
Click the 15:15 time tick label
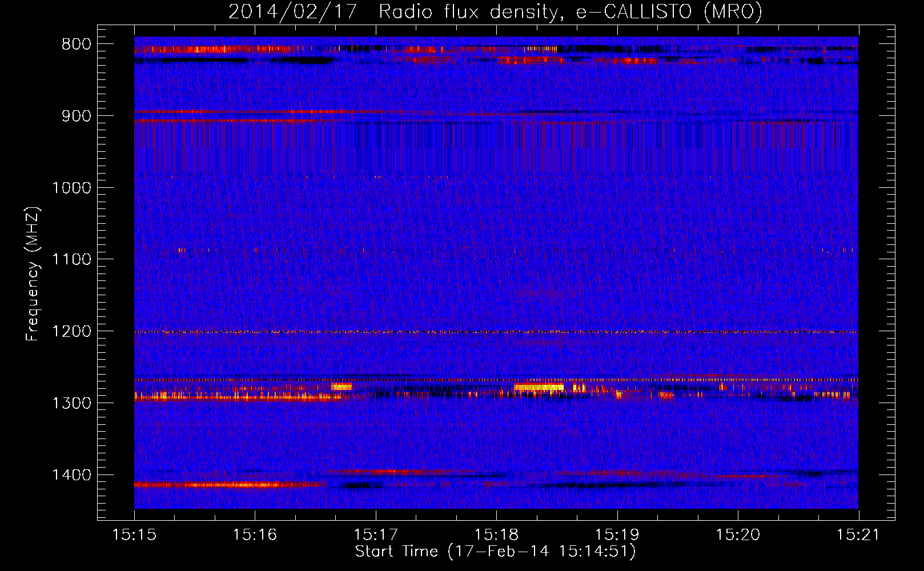click(x=134, y=534)
